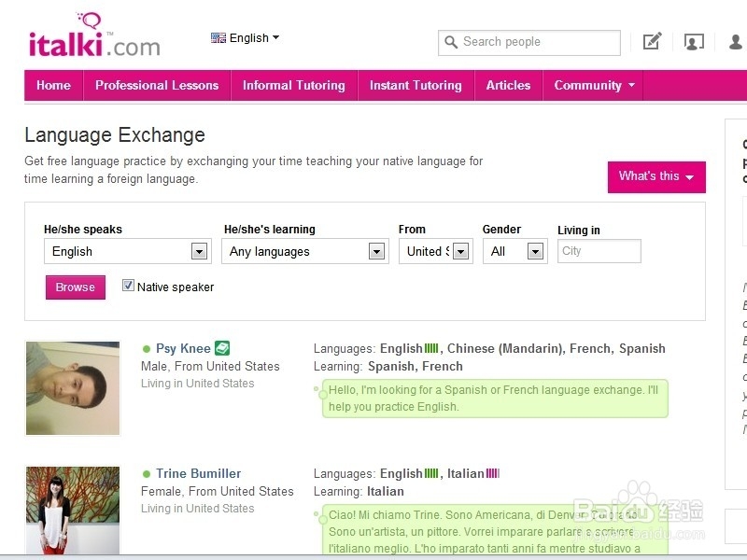Open the contacts card icon in header
The width and height of the screenshot is (747, 560).
(x=694, y=42)
